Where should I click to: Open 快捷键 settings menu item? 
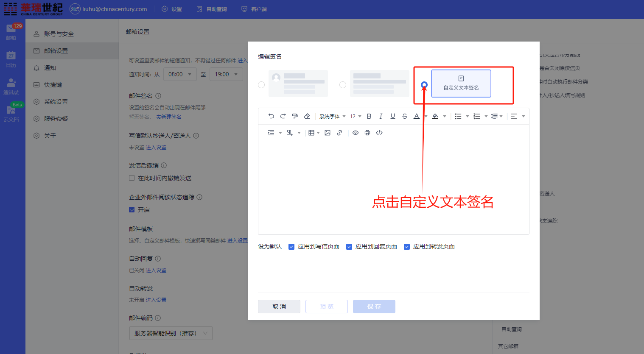[72, 85]
